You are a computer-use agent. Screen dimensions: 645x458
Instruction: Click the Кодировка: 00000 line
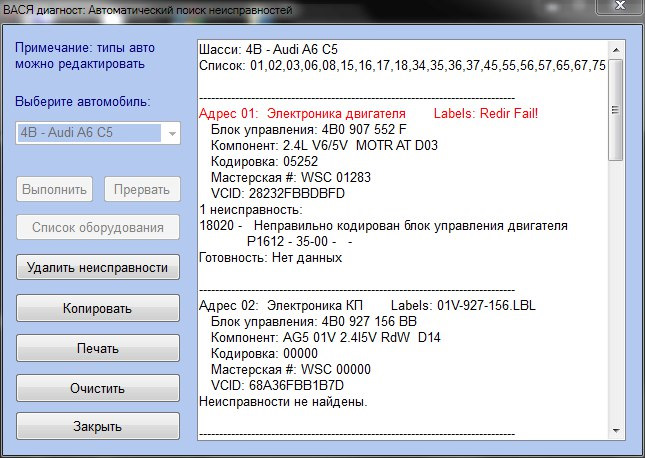[264, 353]
